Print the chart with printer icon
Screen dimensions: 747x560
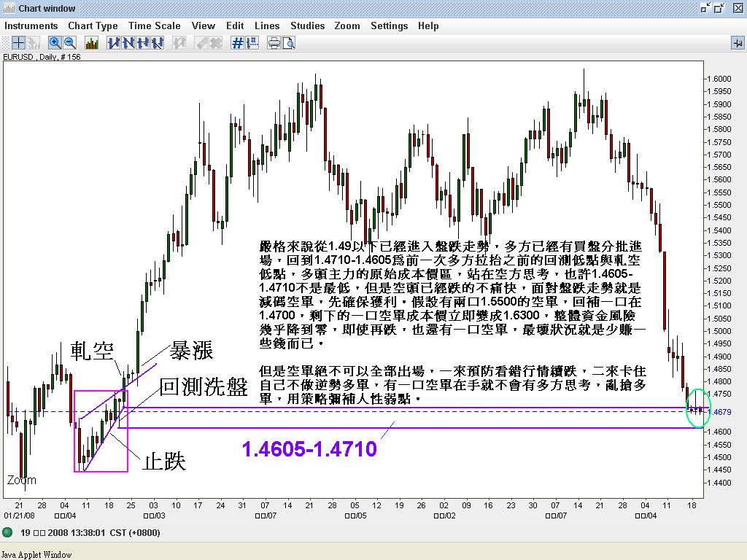[x=274, y=43]
